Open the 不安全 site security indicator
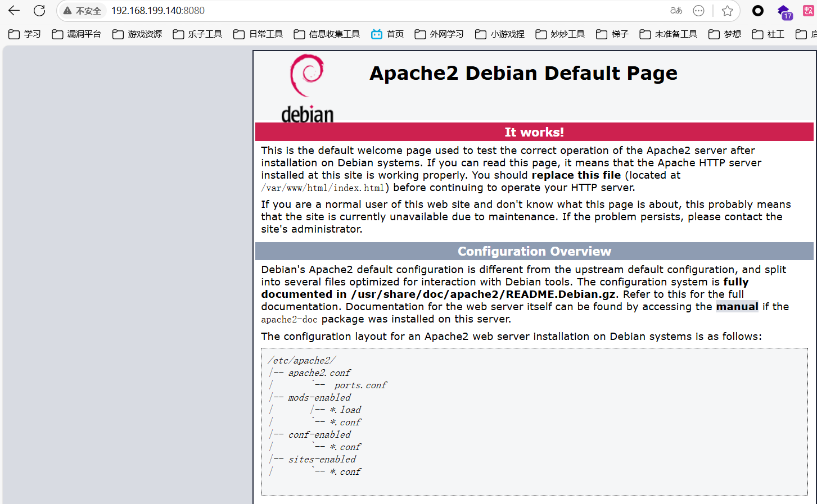The width and height of the screenshot is (817, 504). point(82,11)
